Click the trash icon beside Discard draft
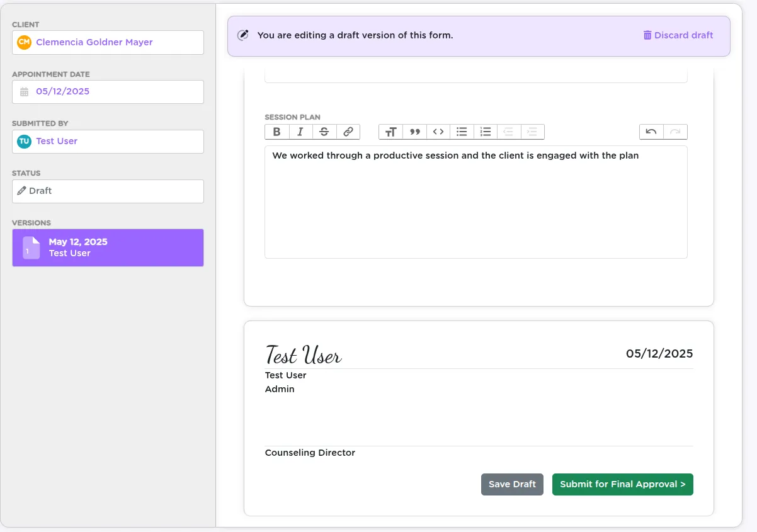 coord(647,35)
